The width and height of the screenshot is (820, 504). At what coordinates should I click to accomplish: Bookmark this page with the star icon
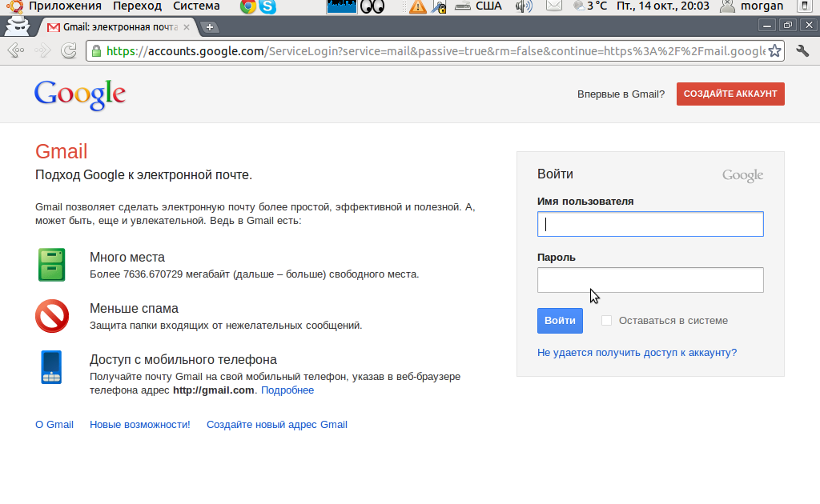[775, 50]
